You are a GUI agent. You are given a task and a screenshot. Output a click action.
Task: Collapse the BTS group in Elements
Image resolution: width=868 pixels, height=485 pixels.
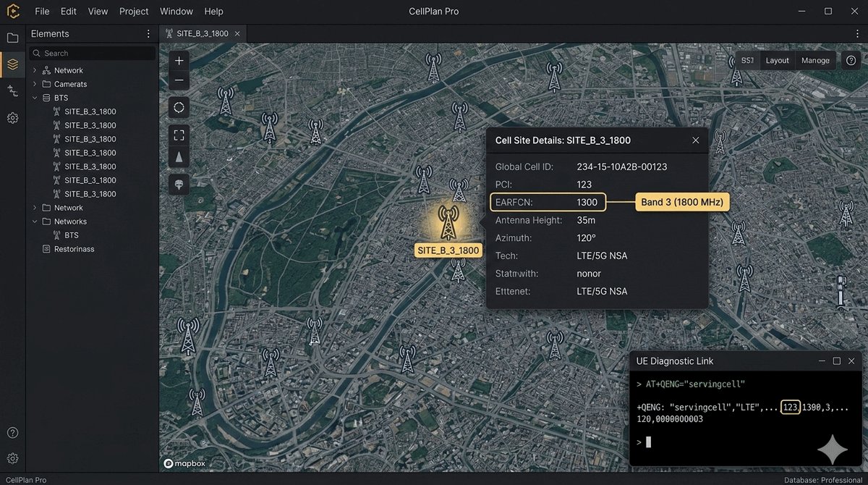click(35, 98)
